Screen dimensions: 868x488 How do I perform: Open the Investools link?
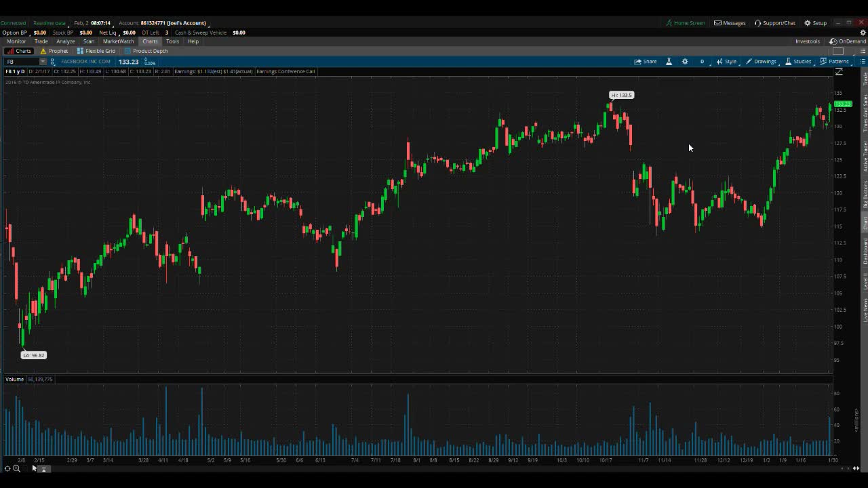point(808,41)
